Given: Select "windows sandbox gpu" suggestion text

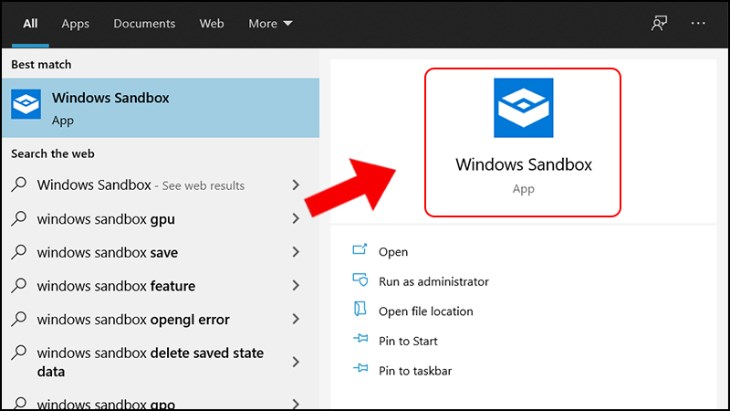Looking at the screenshot, I should [x=106, y=219].
